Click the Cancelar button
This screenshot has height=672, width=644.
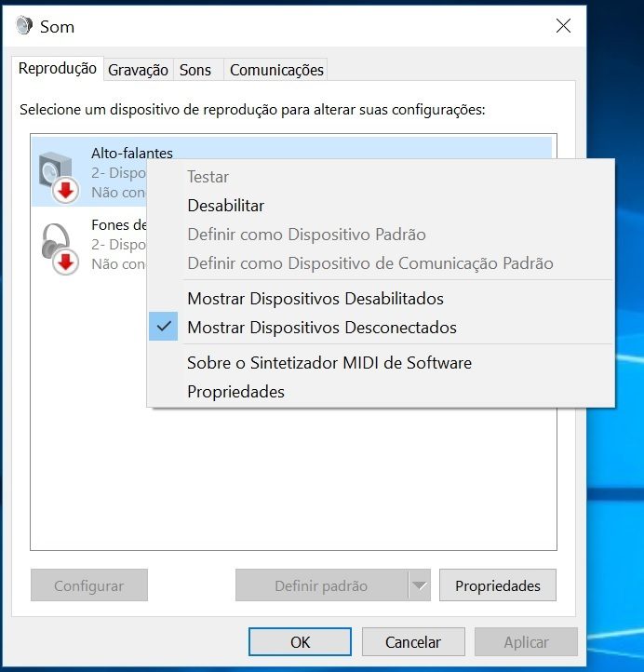click(x=413, y=642)
